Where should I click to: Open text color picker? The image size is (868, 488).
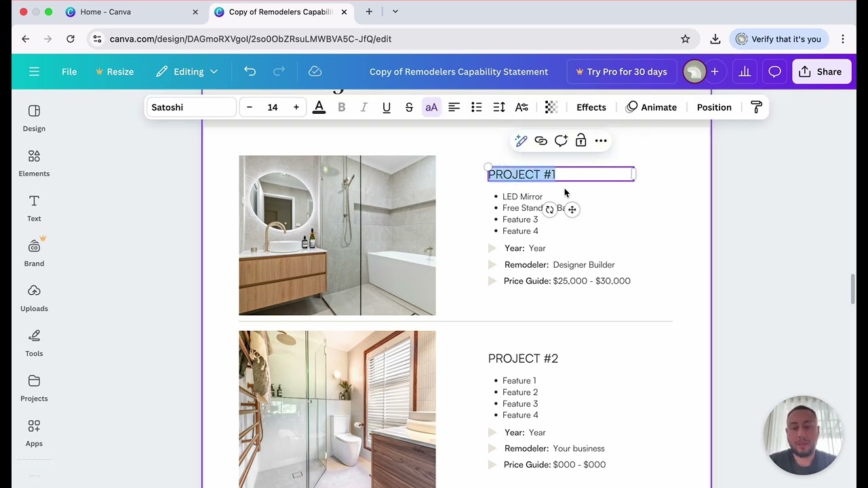click(x=319, y=107)
